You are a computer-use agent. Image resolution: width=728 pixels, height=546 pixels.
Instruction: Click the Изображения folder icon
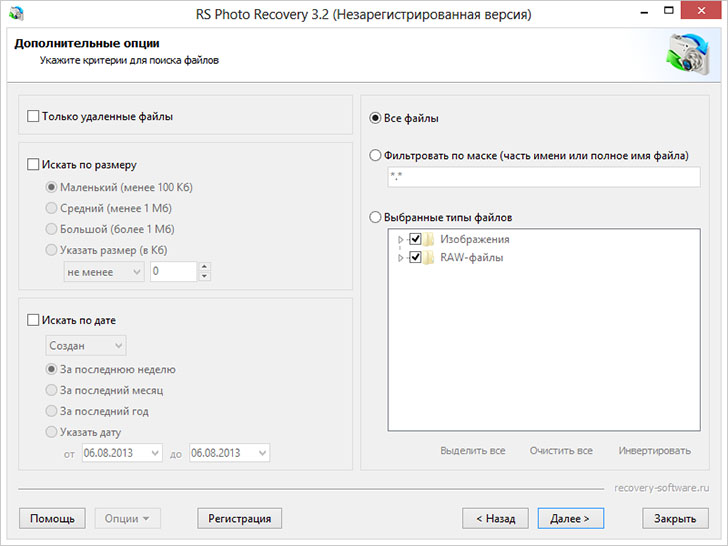(x=429, y=239)
